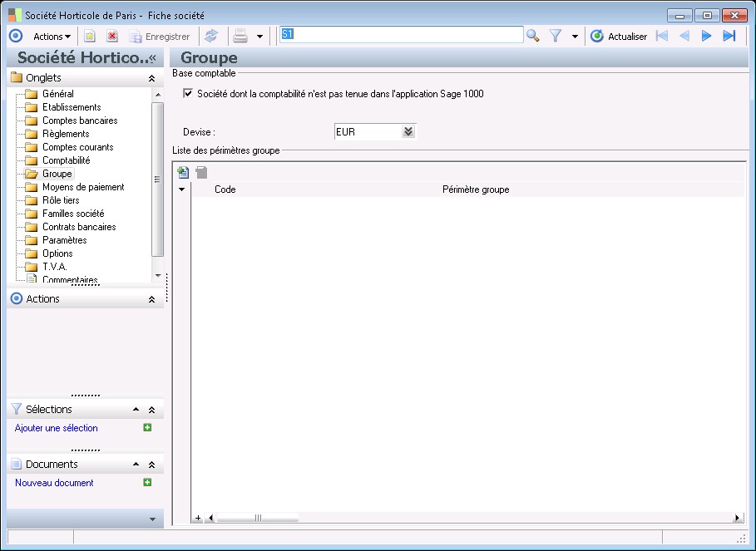The height and width of the screenshot is (551, 756).
Task: Click the magnifier search icon
Action: pyautogui.click(x=533, y=36)
